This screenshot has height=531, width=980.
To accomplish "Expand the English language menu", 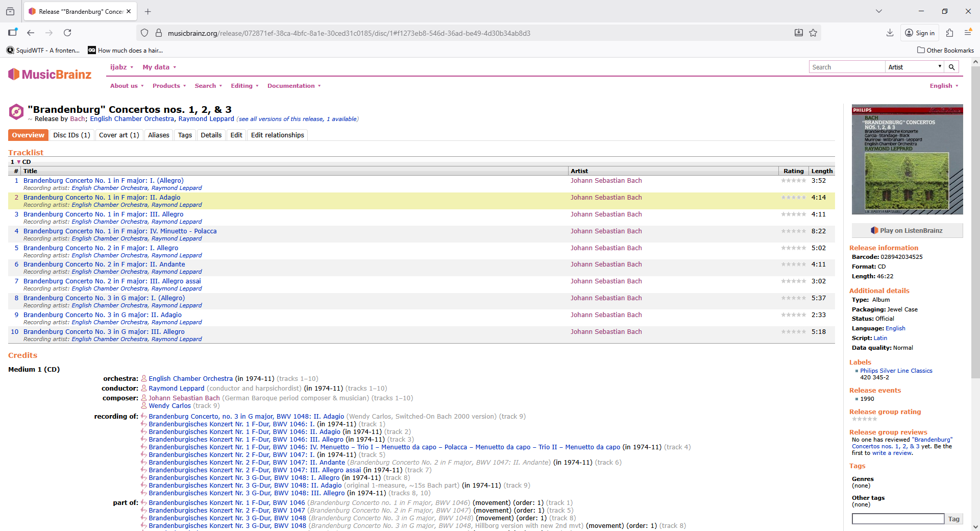I will click(944, 86).
